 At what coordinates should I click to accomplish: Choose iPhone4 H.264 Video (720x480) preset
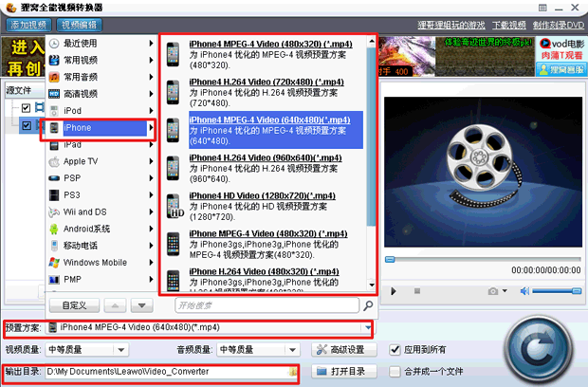click(x=264, y=92)
